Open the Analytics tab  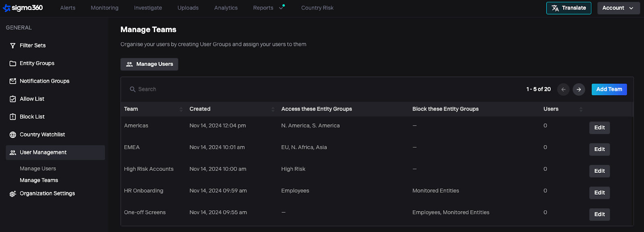coord(226,8)
